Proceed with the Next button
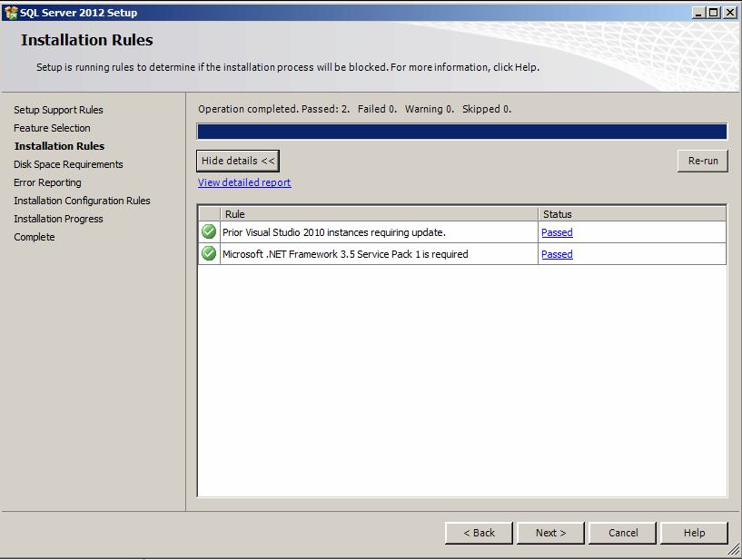 pyautogui.click(x=550, y=533)
